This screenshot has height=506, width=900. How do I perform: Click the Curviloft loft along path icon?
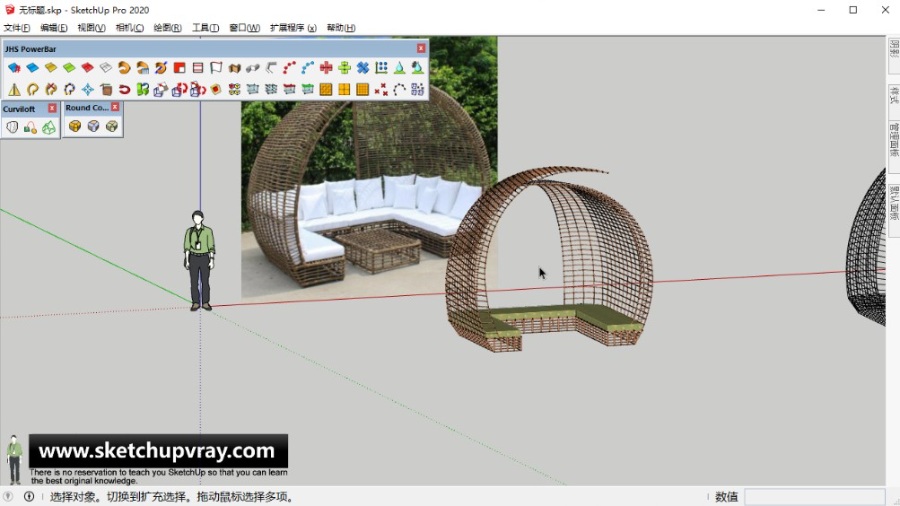30,127
